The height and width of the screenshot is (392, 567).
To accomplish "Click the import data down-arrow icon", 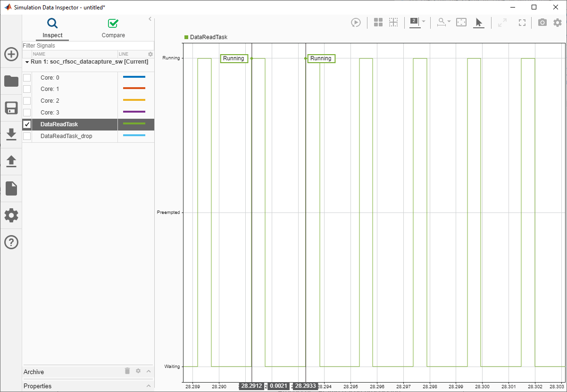I will tap(11, 134).
